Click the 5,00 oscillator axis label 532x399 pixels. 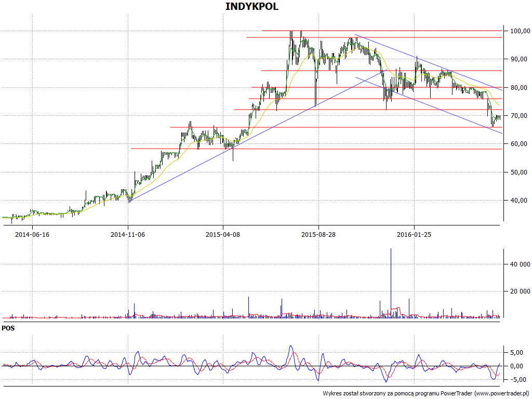(516, 353)
